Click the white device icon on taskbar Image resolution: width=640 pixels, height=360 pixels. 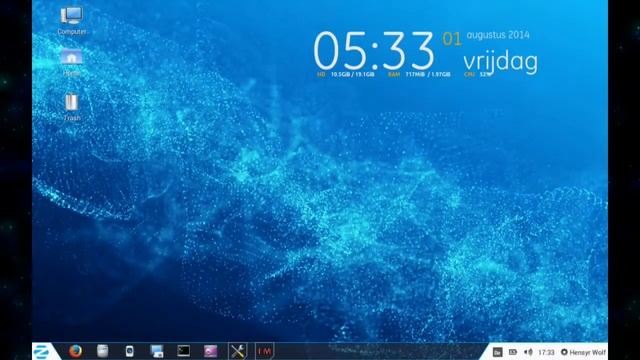click(129, 351)
